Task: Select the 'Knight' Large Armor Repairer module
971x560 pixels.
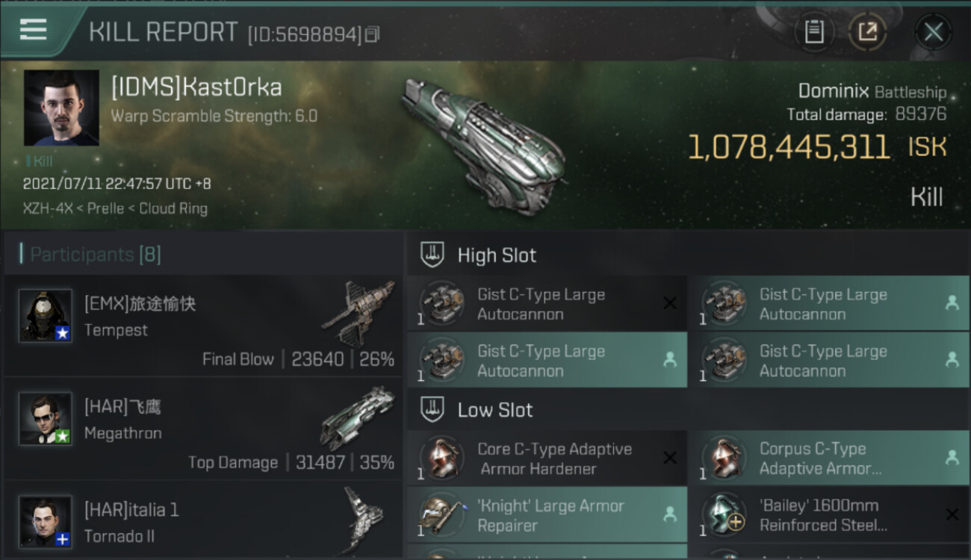Action: (550, 515)
